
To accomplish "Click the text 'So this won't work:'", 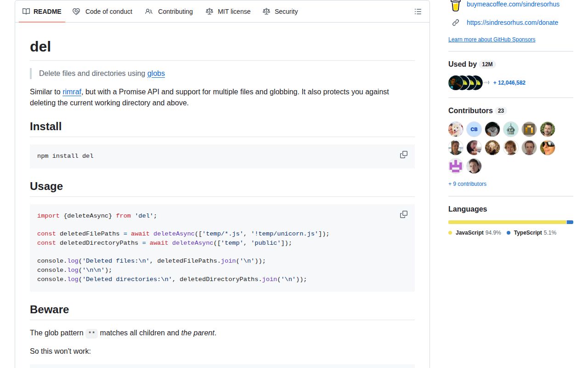I will [x=60, y=351].
